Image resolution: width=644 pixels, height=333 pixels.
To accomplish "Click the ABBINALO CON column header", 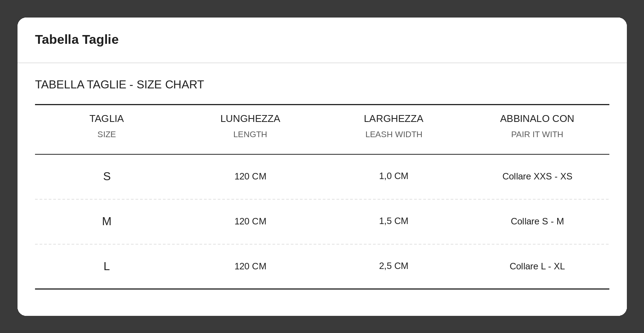I will [537, 118].
